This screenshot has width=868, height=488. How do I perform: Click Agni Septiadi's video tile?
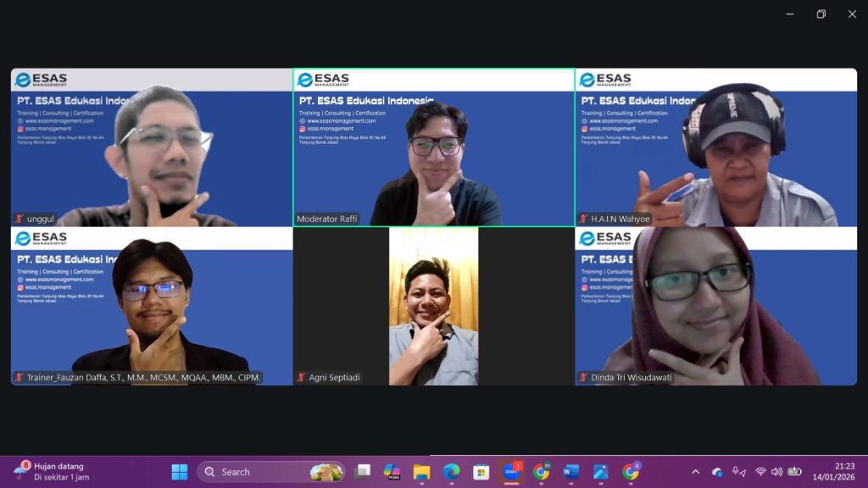point(433,306)
